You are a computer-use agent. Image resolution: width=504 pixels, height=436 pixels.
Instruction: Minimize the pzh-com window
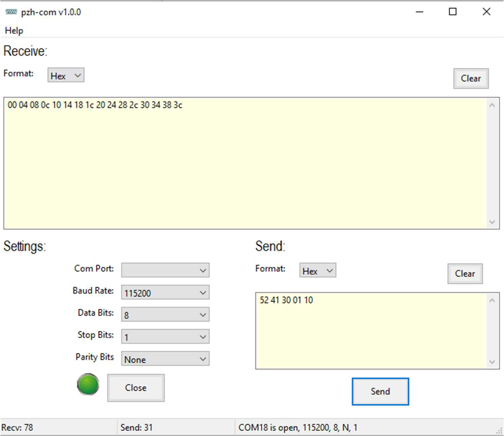(x=420, y=12)
